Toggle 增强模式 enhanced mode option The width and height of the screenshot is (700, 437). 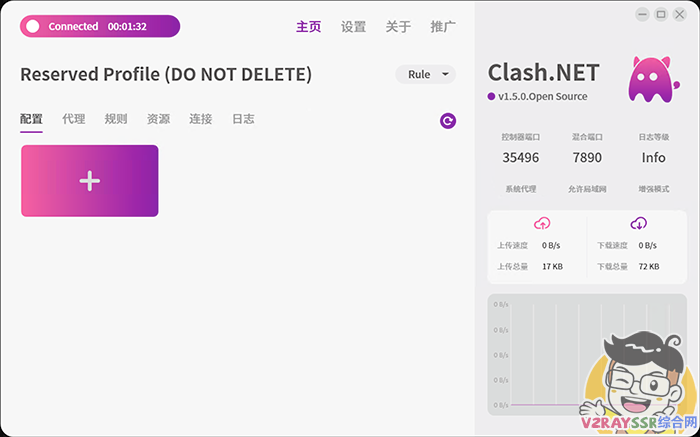click(654, 189)
